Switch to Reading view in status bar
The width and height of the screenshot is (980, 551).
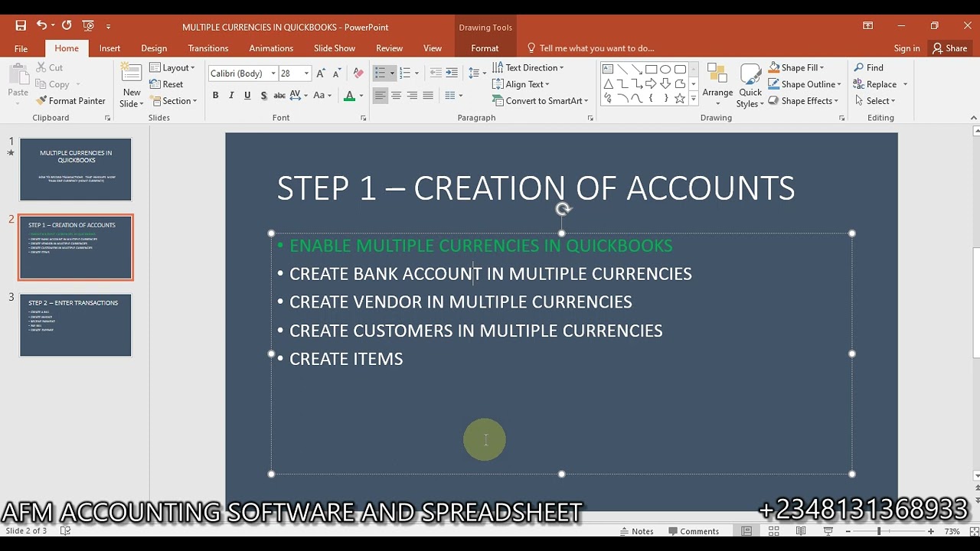pos(801,531)
